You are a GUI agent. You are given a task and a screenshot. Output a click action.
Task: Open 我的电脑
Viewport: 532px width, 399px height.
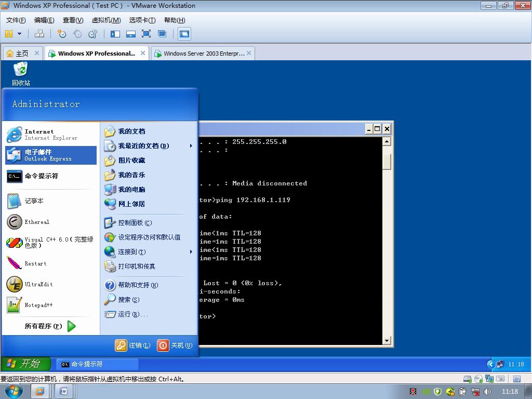click(149, 190)
